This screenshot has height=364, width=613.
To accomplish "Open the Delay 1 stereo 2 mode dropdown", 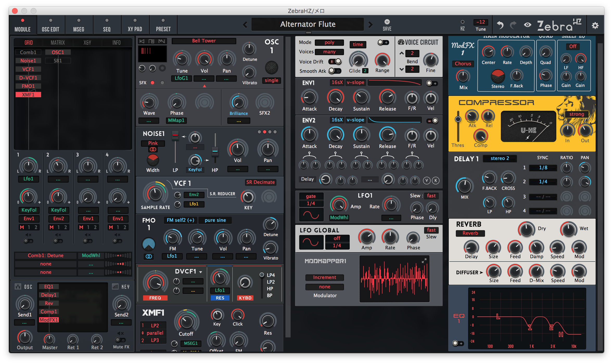I will pos(500,158).
